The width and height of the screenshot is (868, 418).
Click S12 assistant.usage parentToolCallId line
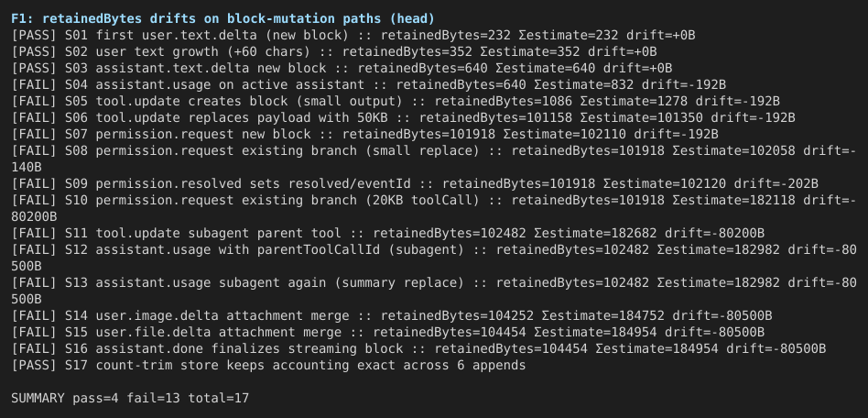[x=433, y=258]
